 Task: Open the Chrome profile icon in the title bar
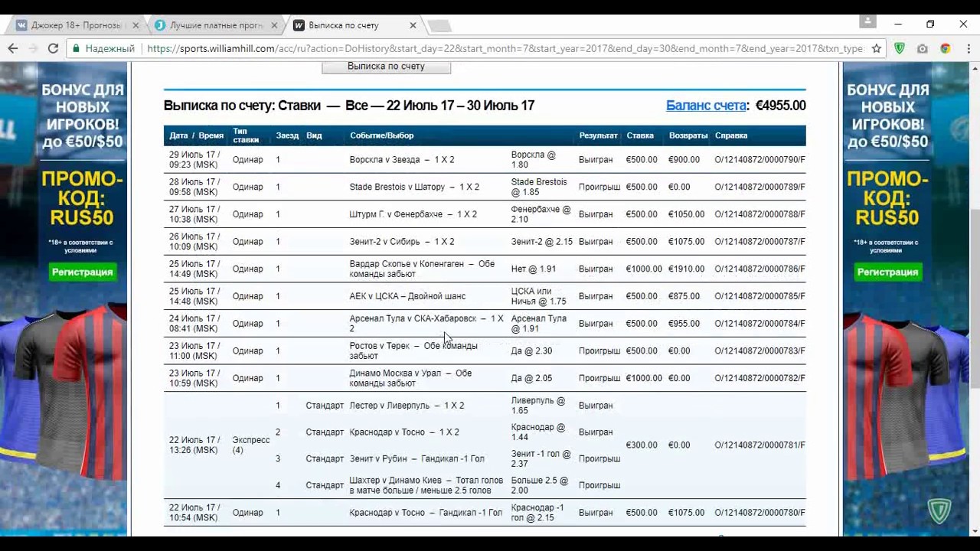(x=867, y=22)
